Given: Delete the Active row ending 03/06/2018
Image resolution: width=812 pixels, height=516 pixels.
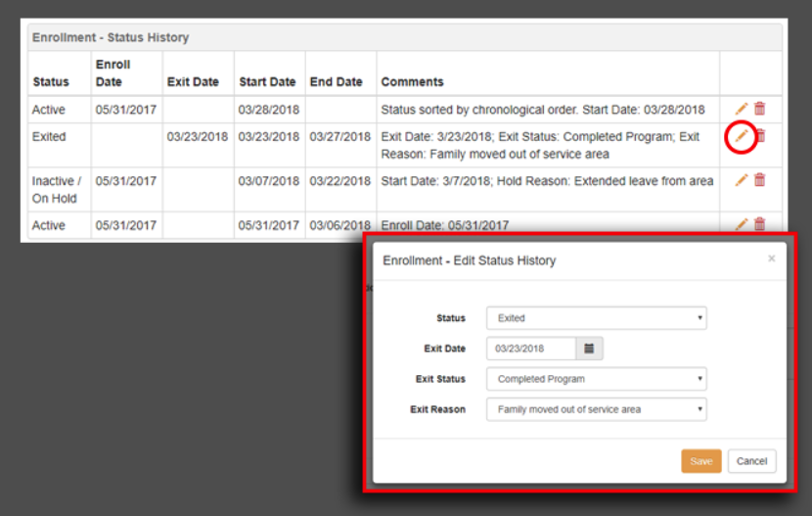Looking at the screenshot, I should [760, 224].
